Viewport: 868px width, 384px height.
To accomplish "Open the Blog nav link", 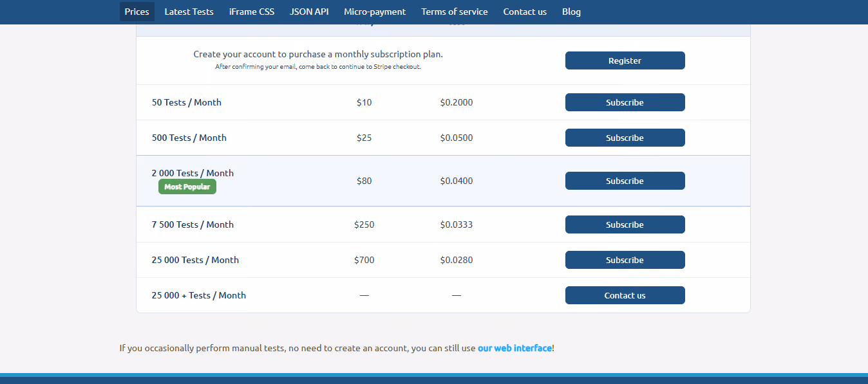I will point(571,12).
